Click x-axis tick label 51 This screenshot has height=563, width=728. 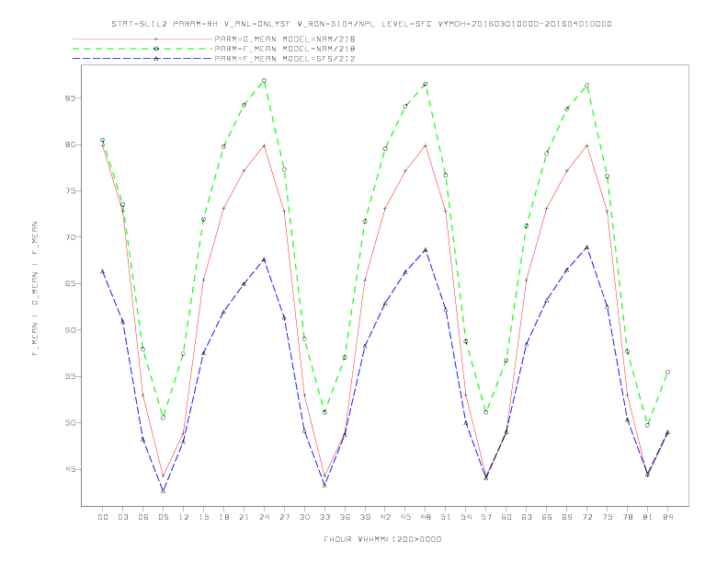coord(446,517)
